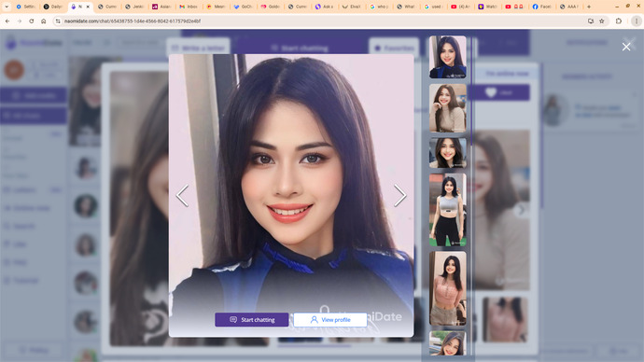
Task: Pick the thumbnail in pink crop top
Action: click(448, 288)
